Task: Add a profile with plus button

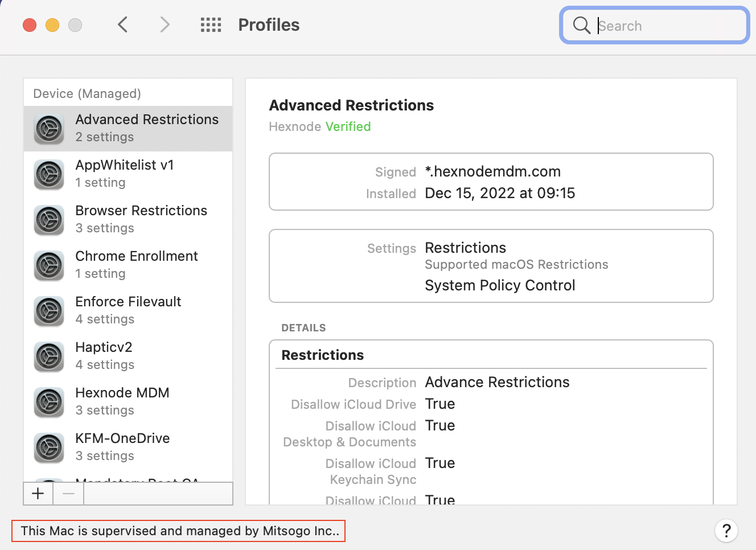Action: pyautogui.click(x=38, y=494)
